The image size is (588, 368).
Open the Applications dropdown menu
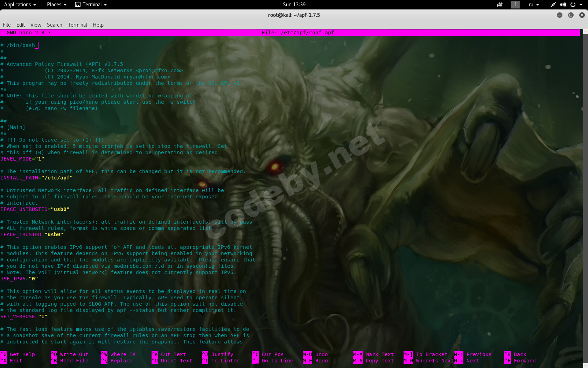[x=20, y=5]
